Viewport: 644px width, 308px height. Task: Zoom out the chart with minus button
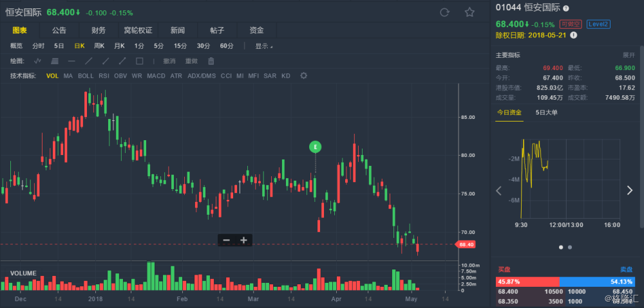pos(226,240)
